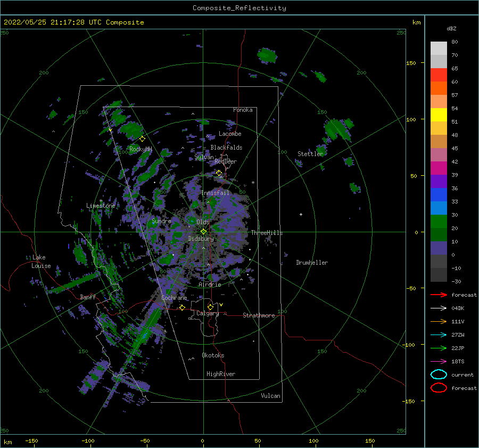
Task: Click the bright yellow 51-54 dBZ color block
Action: point(439,115)
